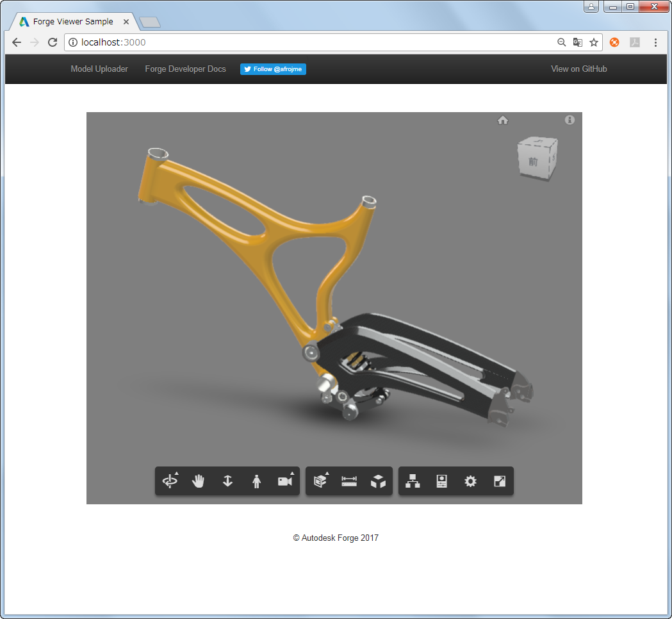Select the Forge Viewer Sample tab
672x619 pixels.
click(73, 21)
